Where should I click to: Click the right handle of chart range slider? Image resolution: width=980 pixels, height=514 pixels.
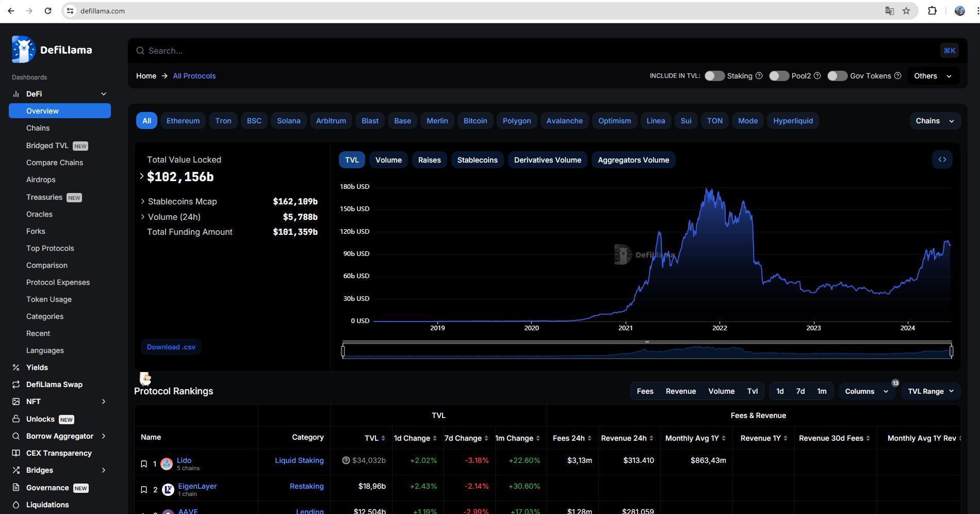pos(951,351)
